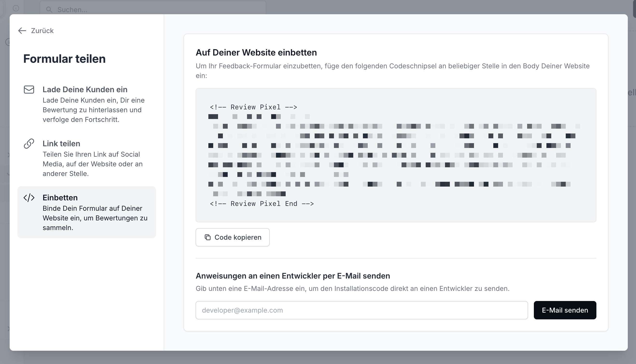Send instructions with E-Mail senden button

565,310
